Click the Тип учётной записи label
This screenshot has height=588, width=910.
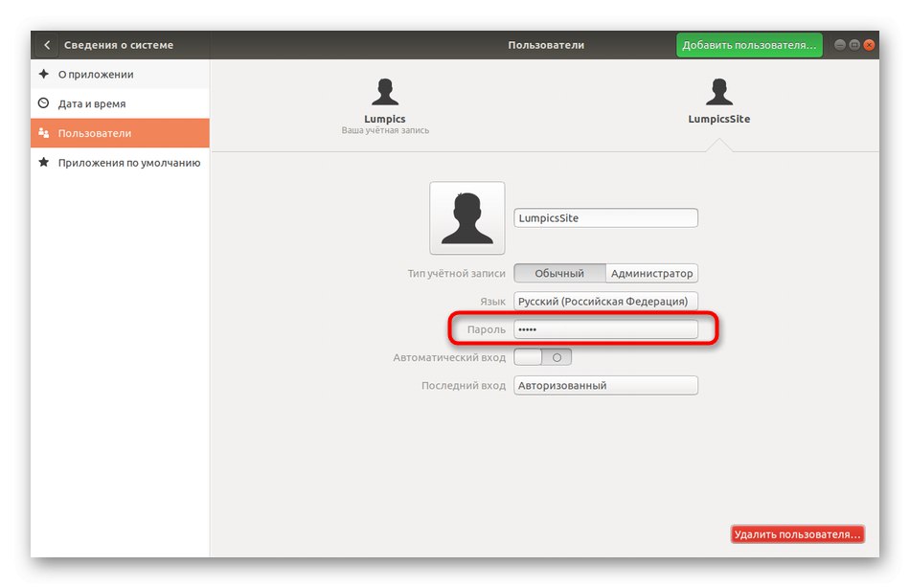[x=456, y=273]
